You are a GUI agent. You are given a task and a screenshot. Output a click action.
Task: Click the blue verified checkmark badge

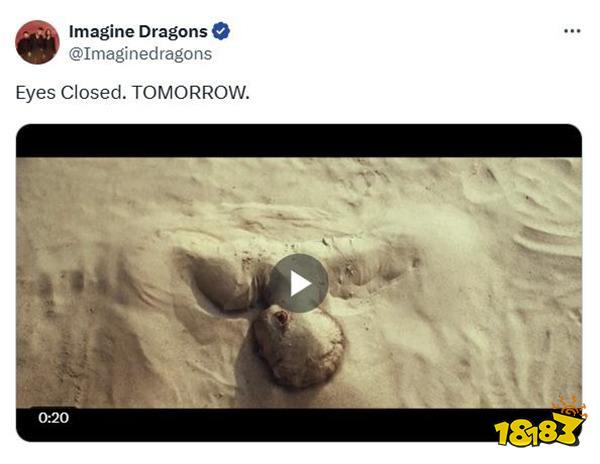coord(221,31)
